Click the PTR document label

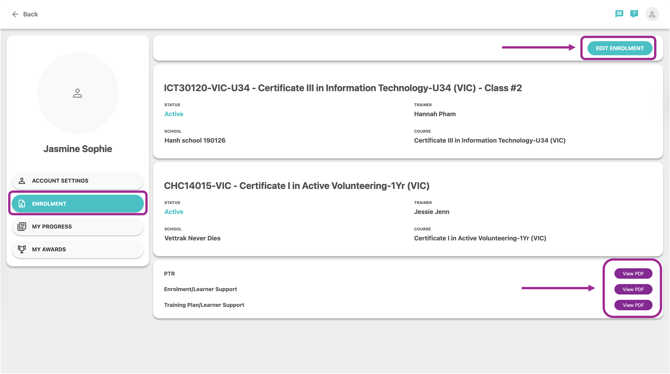pos(169,274)
